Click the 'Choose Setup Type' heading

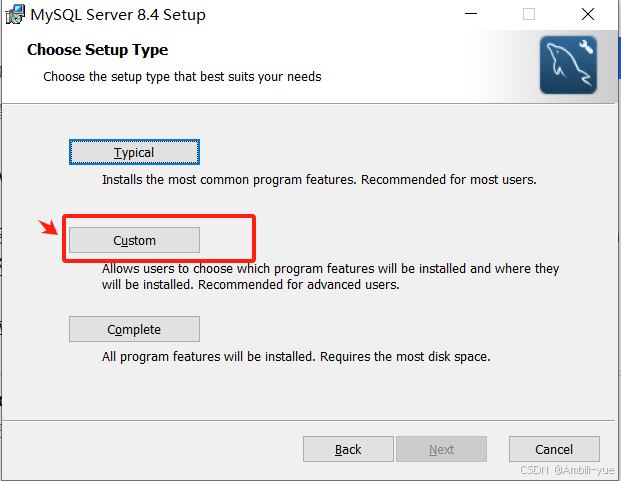(97, 50)
